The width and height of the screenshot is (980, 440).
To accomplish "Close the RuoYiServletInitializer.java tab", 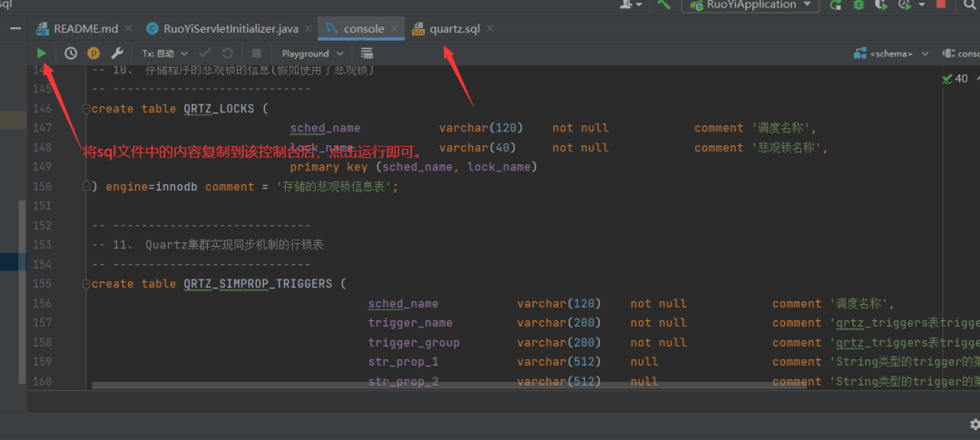I will coord(309,29).
